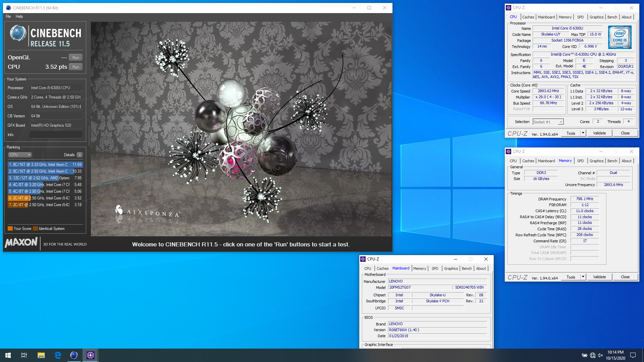Open Task View on the taskbar
Viewport: 644px width, 362px height.
point(24,355)
